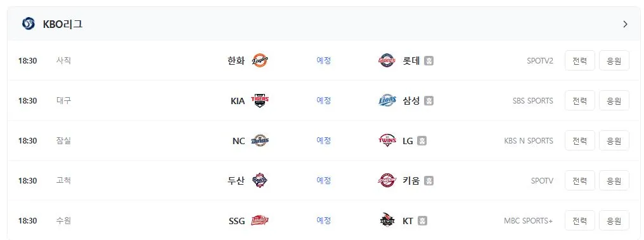Click 홈 badge next to 롯데
The height and width of the screenshot is (240, 644).
coord(428,60)
